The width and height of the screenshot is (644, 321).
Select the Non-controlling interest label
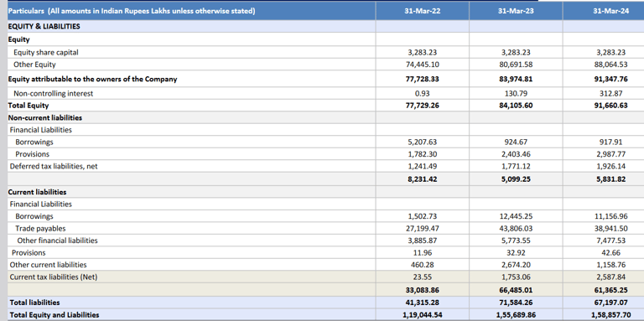(54, 94)
